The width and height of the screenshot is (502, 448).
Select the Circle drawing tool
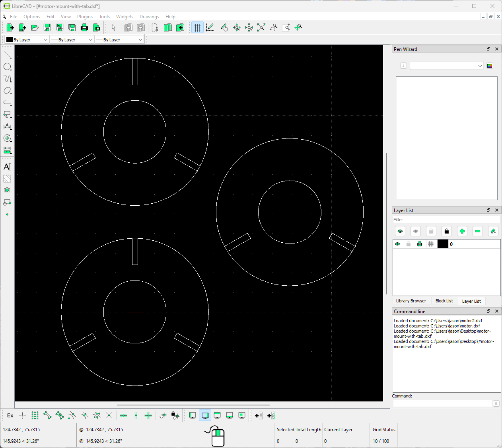click(x=8, y=67)
